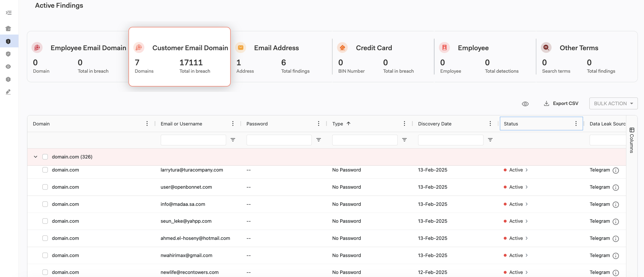
Task: Open Email or Username filter options icon
Action: pyautogui.click(x=233, y=140)
